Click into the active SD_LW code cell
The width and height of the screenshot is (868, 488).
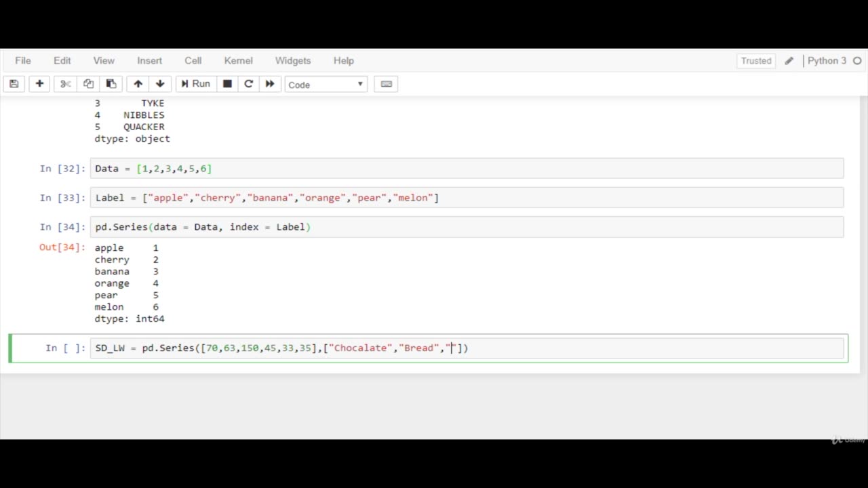coord(467,348)
